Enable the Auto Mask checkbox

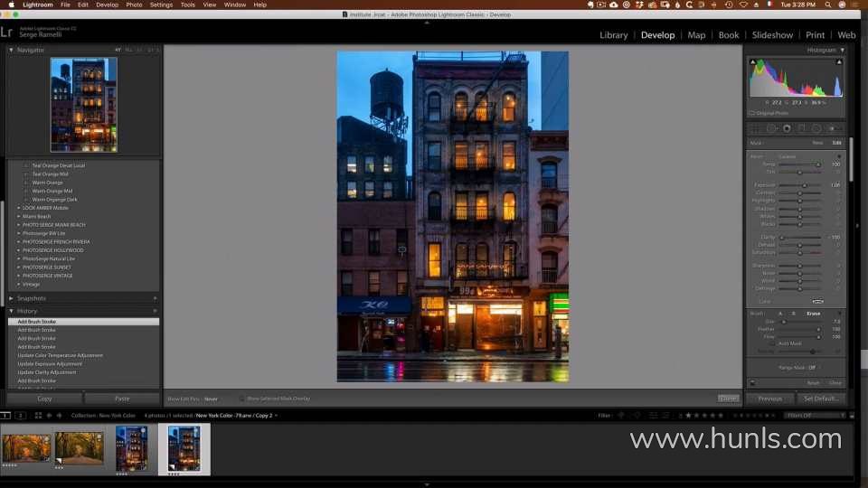tap(771, 343)
